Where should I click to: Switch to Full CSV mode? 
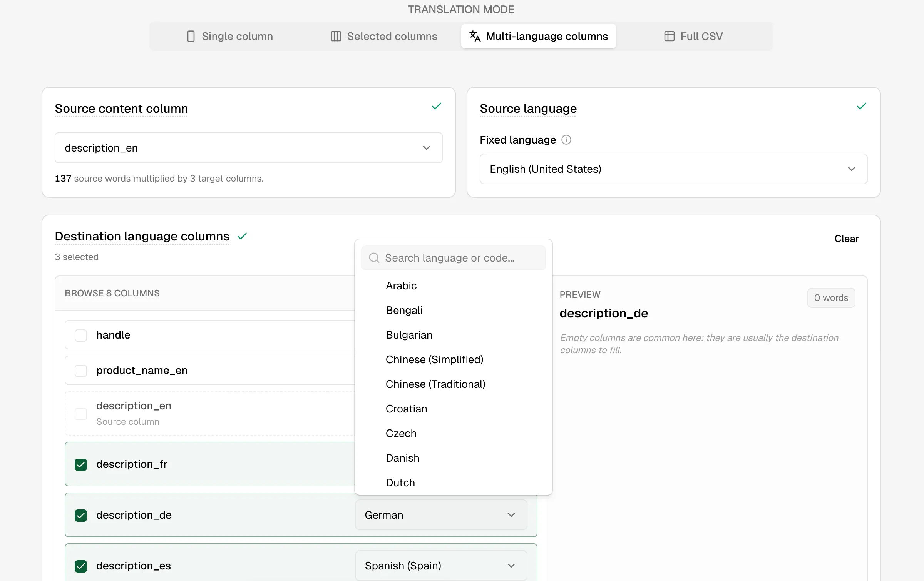[693, 36]
